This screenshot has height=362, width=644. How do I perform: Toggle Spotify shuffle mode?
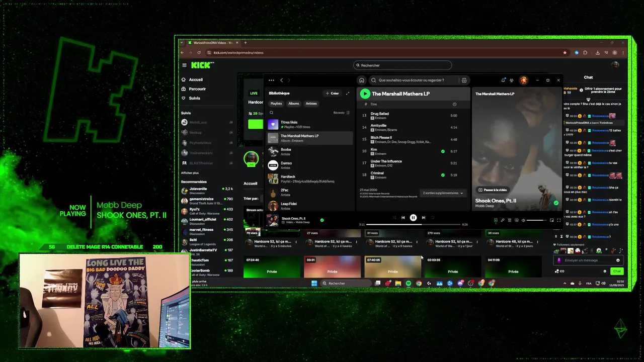coord(394,218)
